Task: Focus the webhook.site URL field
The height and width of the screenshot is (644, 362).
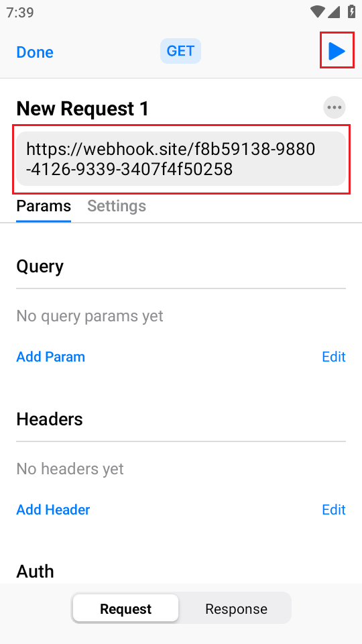Action: 181,159
